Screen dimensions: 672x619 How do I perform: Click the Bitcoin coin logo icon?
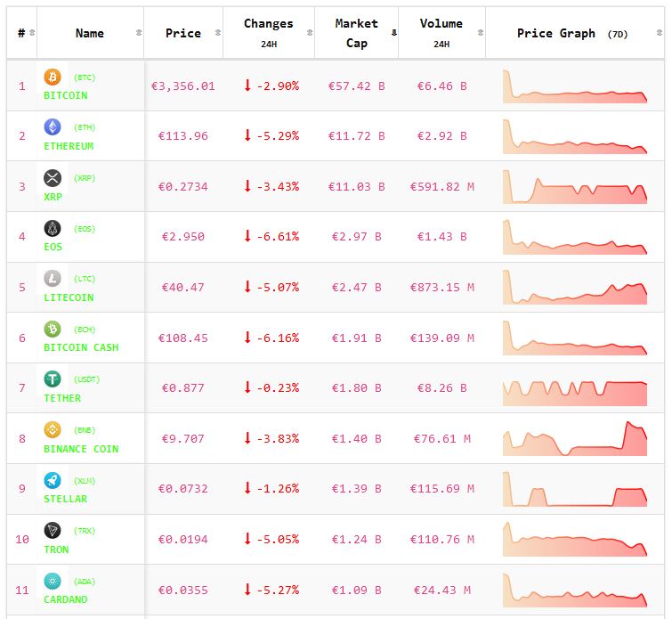click(53, 77)
